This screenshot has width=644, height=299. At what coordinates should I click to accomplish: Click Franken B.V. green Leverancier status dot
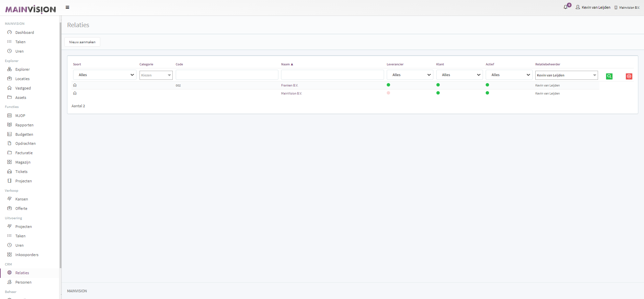coord(388,85)
